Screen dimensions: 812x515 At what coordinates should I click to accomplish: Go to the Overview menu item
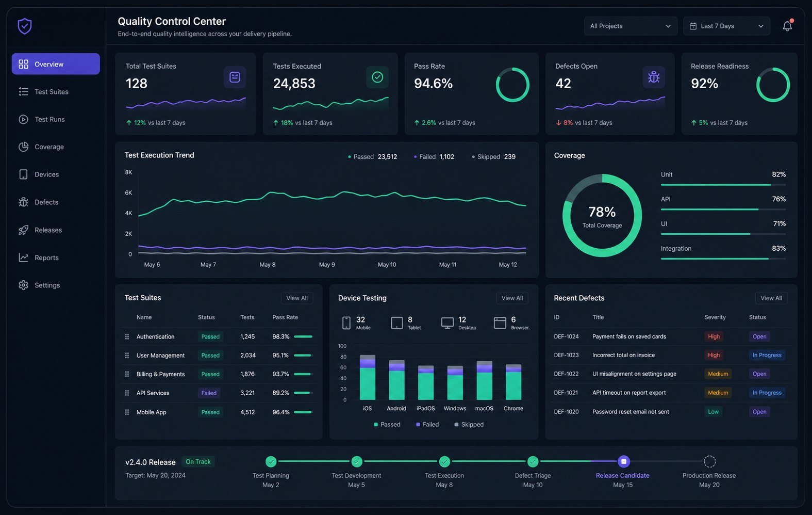tap(56, 64)
